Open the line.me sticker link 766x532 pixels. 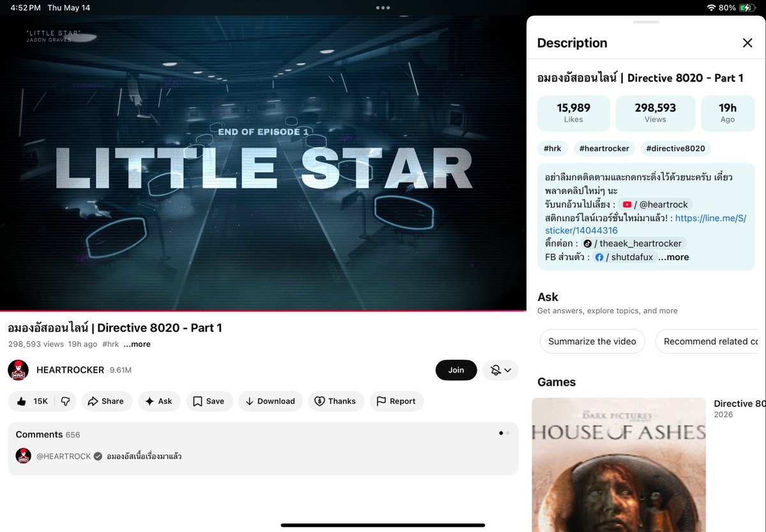pos(645,225)
